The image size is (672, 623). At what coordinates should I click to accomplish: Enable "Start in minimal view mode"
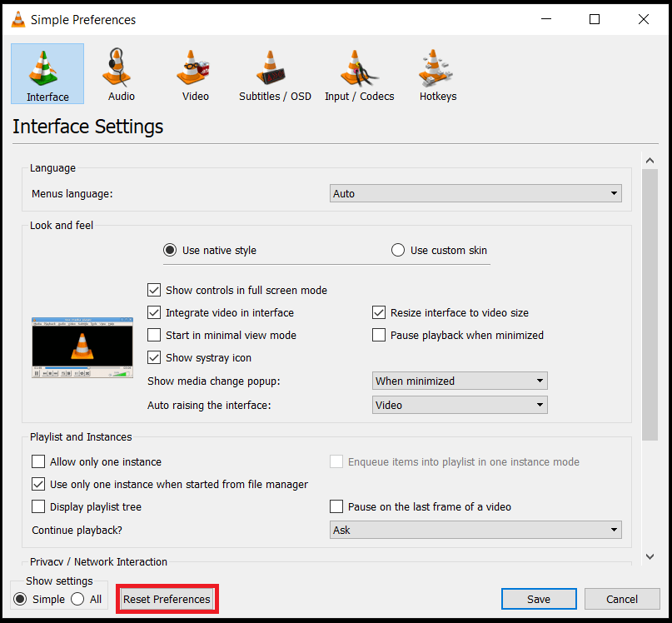click(154, 336)
